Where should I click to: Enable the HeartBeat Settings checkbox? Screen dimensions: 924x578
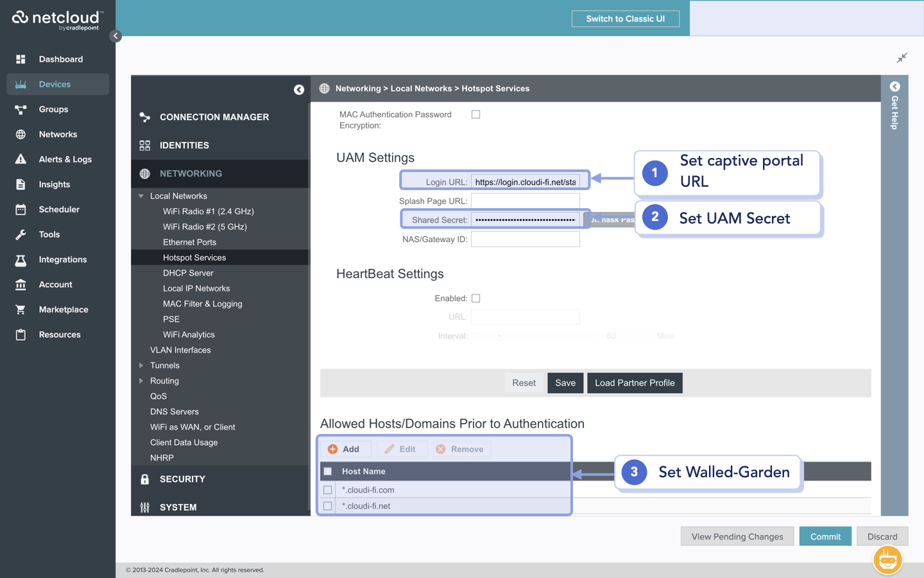pyautogui.click(x=476, y=298)
